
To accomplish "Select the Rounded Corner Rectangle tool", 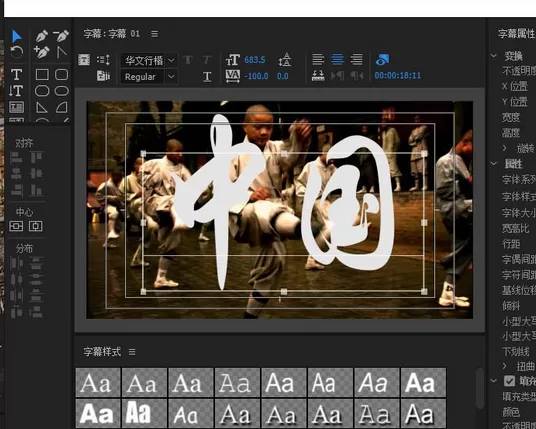I will 62,75.
